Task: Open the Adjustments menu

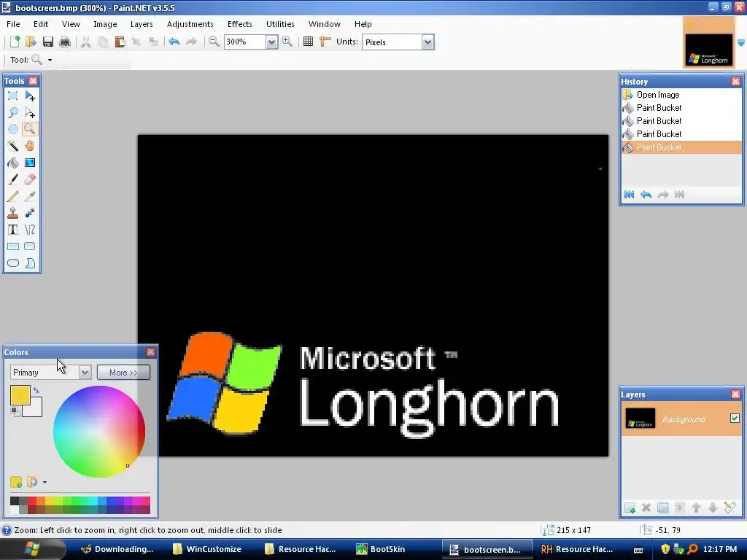Action: point(190,24)
